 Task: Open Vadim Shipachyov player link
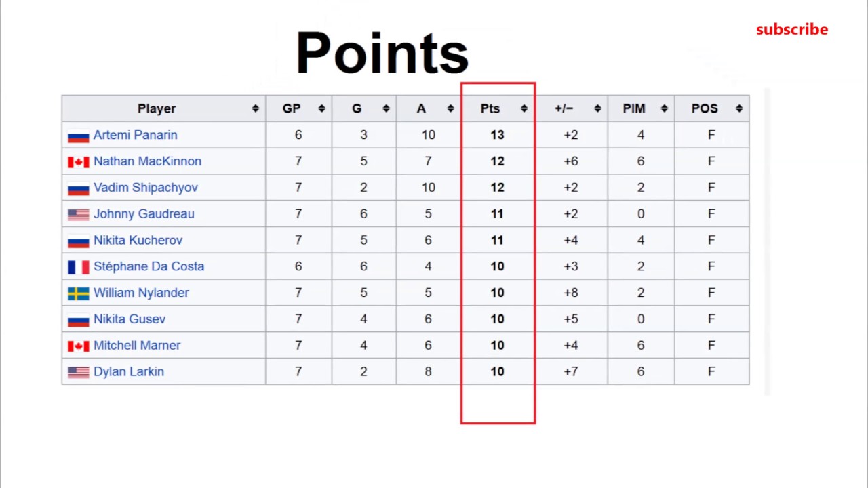(x=145, y=188)
